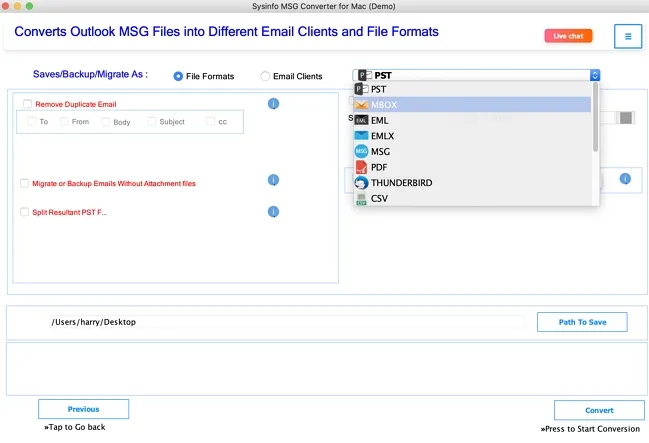Click the info icon at the far right

(625, 178)
